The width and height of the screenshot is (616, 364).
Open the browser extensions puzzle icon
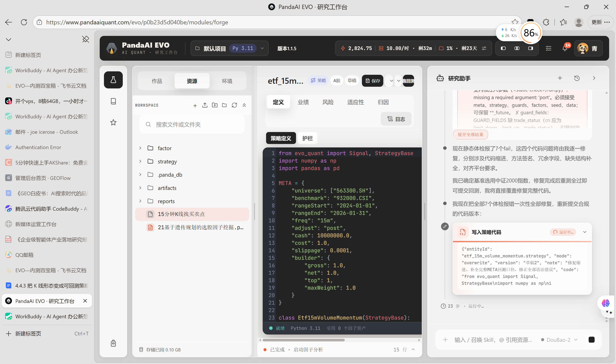pos(546,22)
